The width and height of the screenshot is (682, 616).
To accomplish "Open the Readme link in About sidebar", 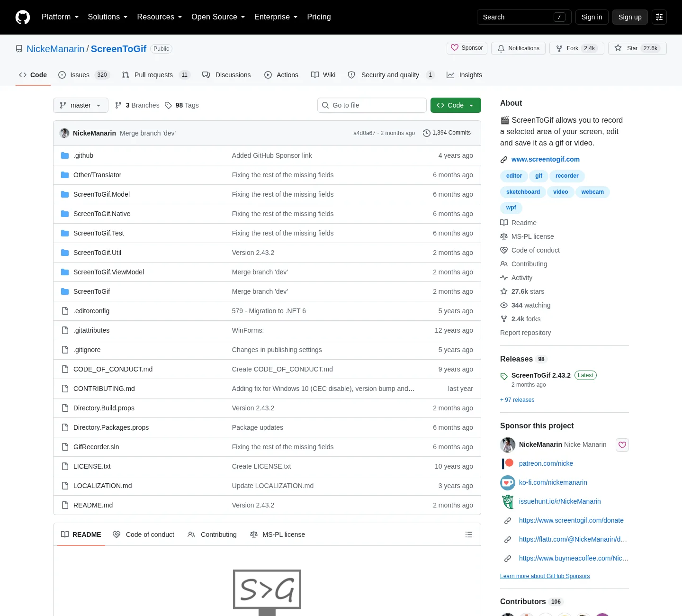I will pos(519,223).
